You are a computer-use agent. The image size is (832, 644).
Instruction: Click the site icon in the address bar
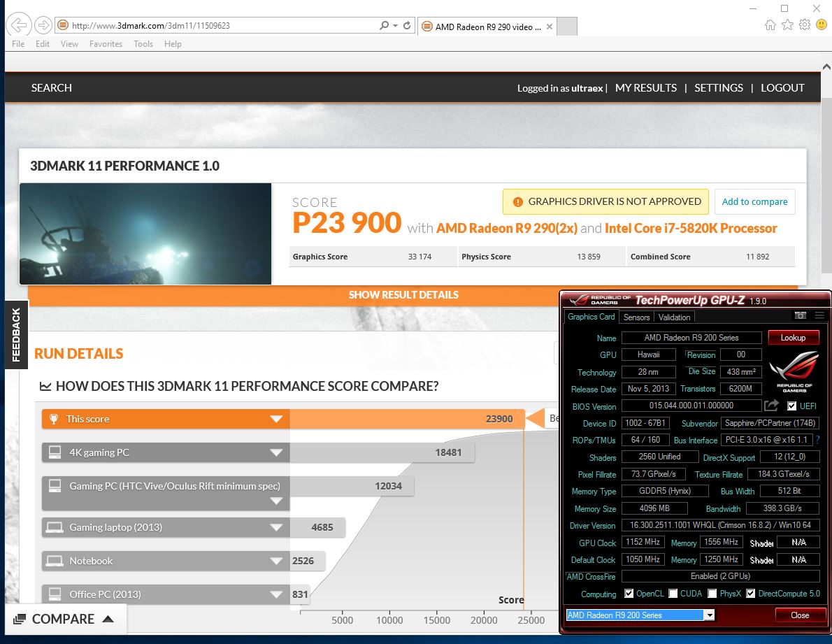[x=63, y=25]
